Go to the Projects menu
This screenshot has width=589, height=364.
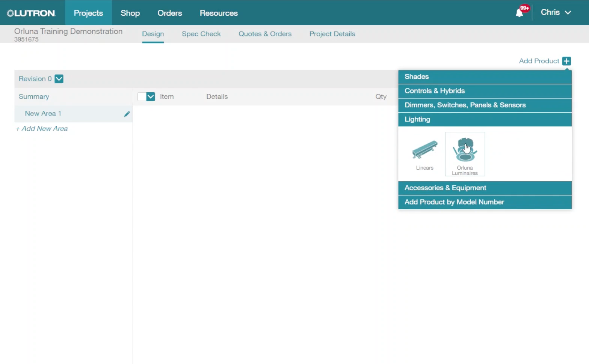coord(88,13)
